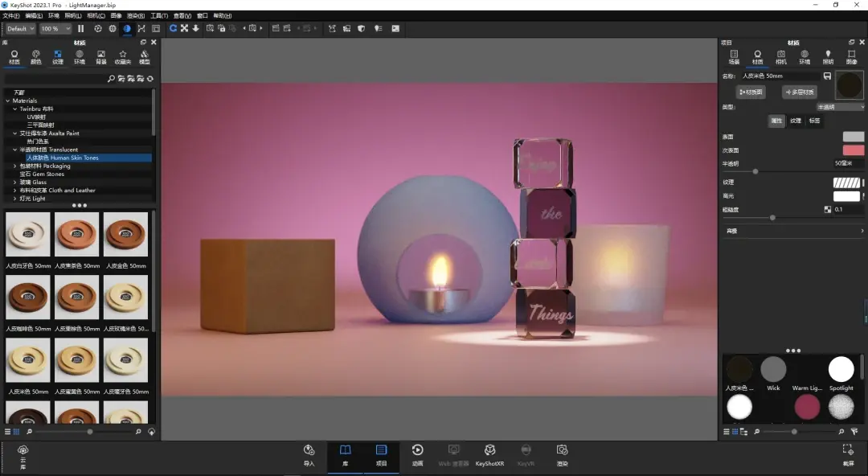This screenshot has width=868, height=476.
Task: Select the 人皮金色 50mm material thumbnail
Action: [125, 234]
